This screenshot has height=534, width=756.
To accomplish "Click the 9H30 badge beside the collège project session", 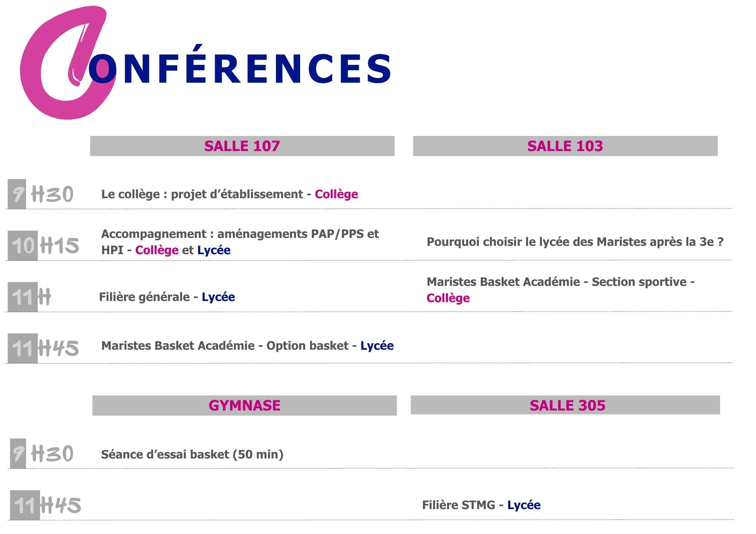I will coord(41,194).
